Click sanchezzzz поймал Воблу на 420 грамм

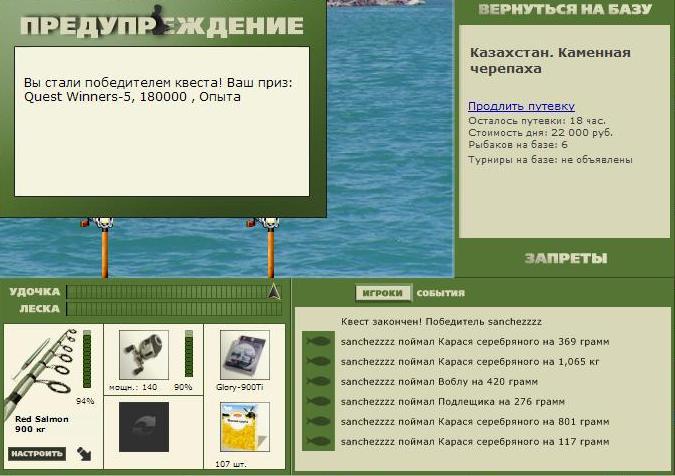tap(439, 382)
